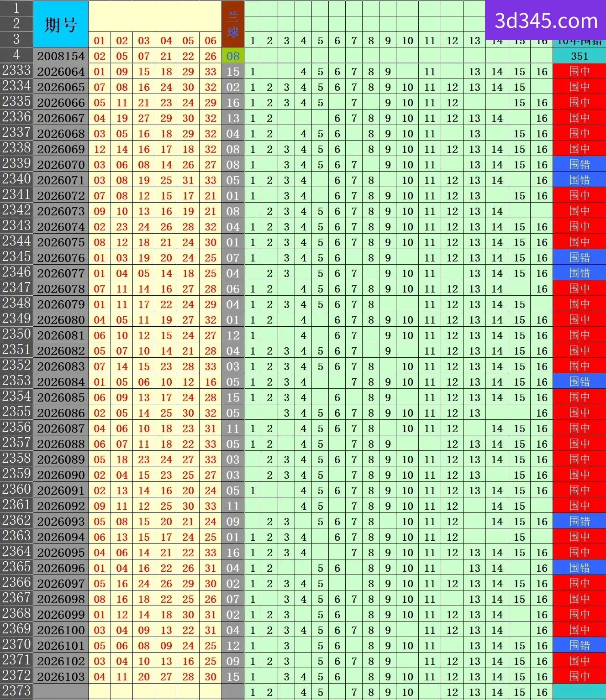
Task: Click the 围错 cell in row 2026101
Action: (579, 646)
